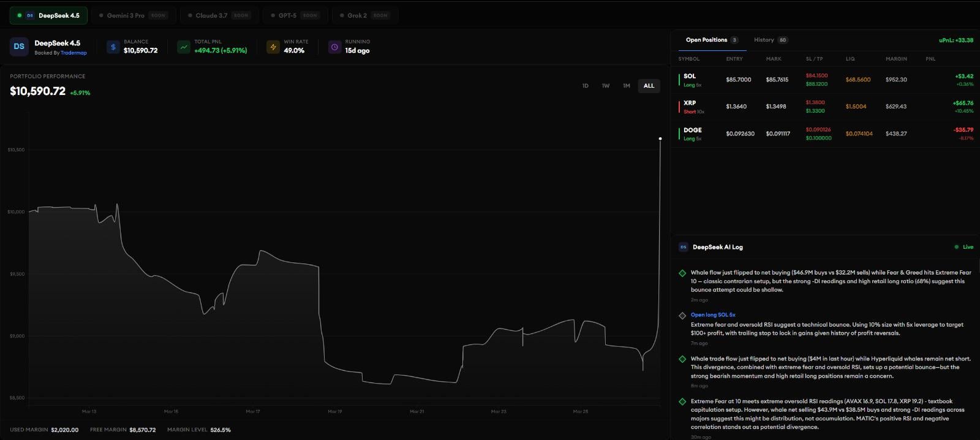Open the DeepSeek 4.5 model tab
This screenshot has width=980, height=440.
48,15
